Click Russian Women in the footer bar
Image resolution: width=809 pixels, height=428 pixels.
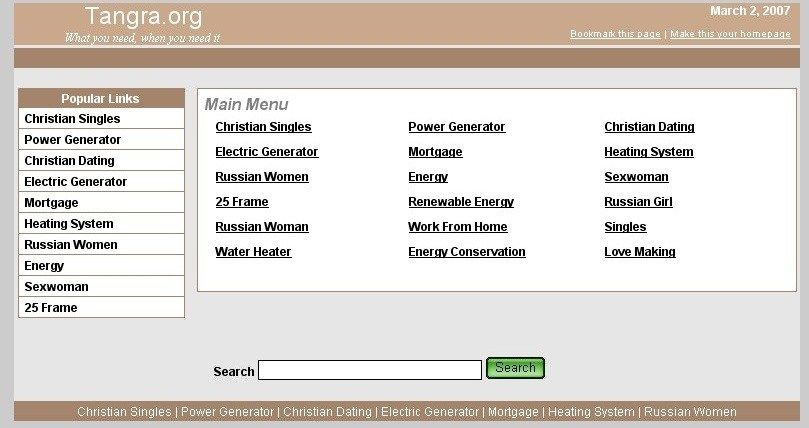click(x=690, y=412)
